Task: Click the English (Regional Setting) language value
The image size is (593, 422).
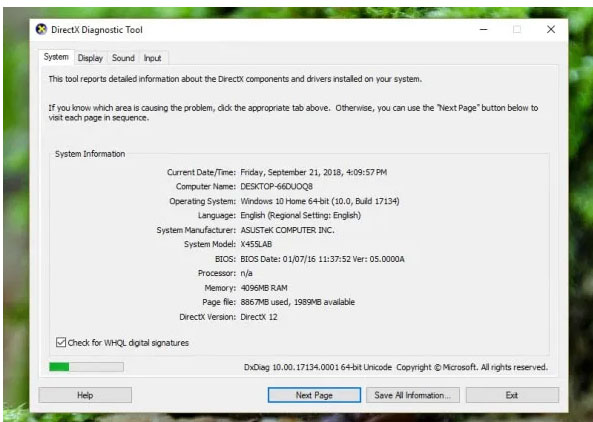Action: [x=301, y=215]
